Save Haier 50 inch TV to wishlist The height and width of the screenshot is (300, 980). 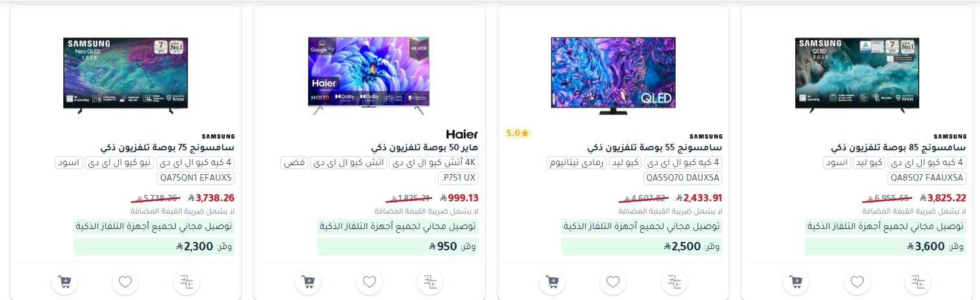(x=369, y=282)
